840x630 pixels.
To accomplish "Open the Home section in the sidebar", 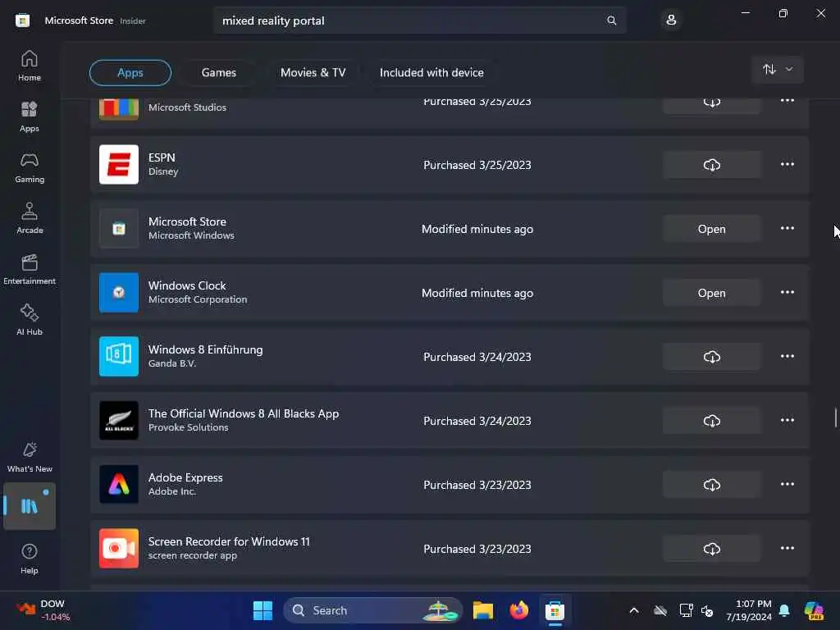I will 30,66.
